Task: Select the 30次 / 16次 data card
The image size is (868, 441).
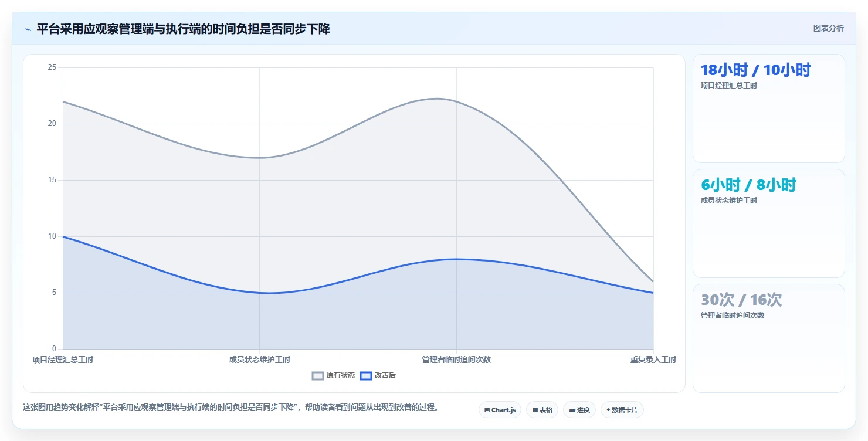Action: click(x=768, y=338)
